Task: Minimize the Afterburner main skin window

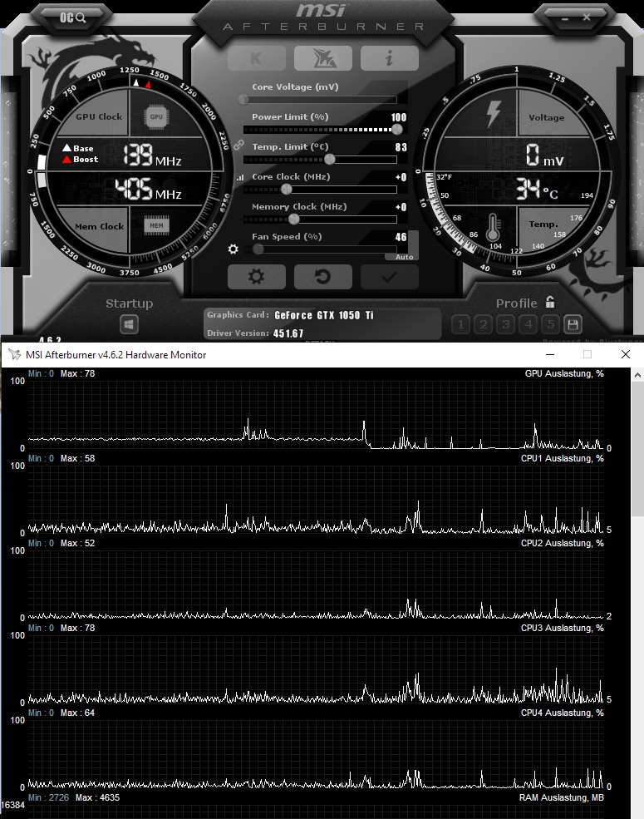Action: tap(565, 18)
